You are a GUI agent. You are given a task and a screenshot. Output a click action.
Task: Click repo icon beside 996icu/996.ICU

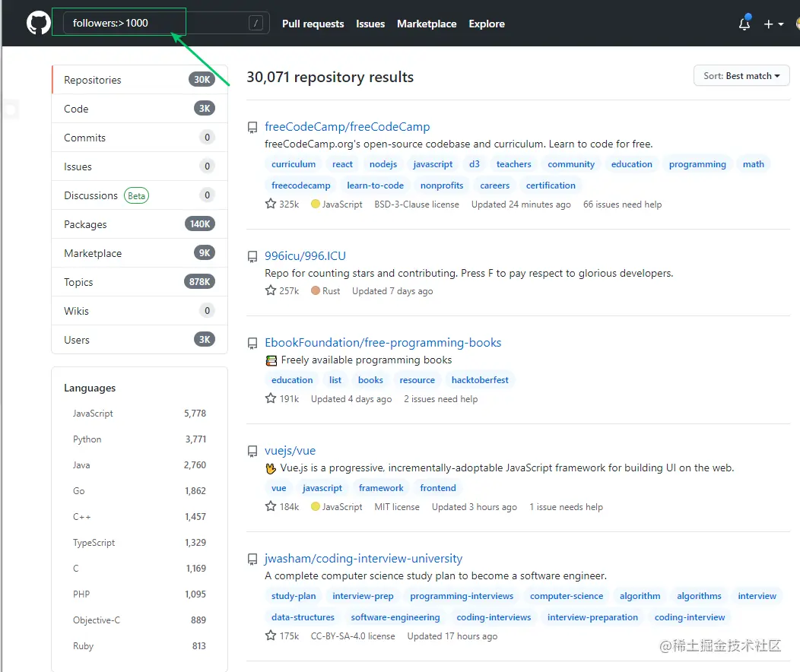[252, 256]
